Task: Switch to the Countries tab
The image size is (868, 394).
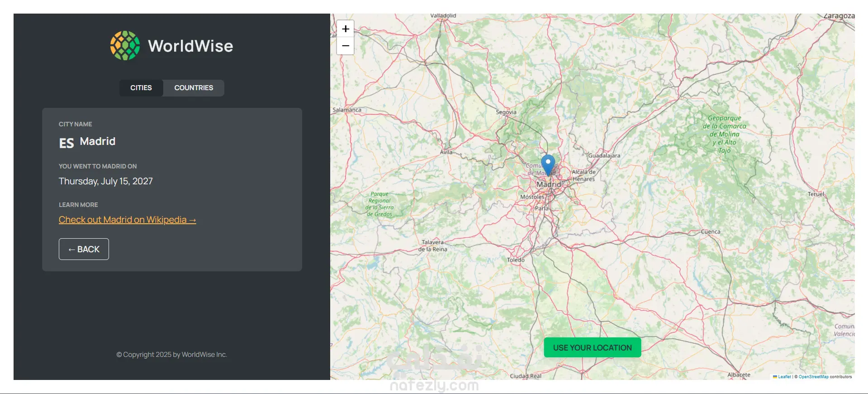Action: coord(194,88)
